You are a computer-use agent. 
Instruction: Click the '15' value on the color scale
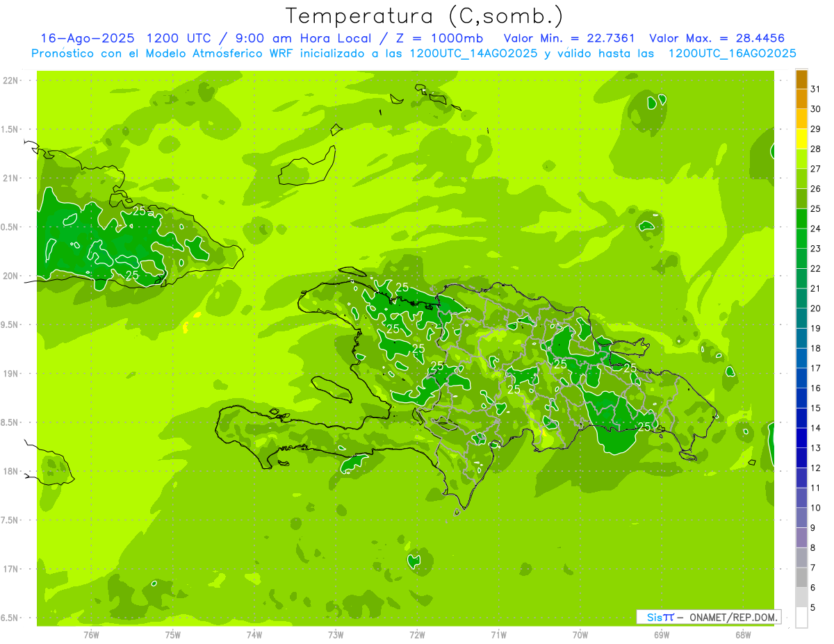click(x=816, y=408)
